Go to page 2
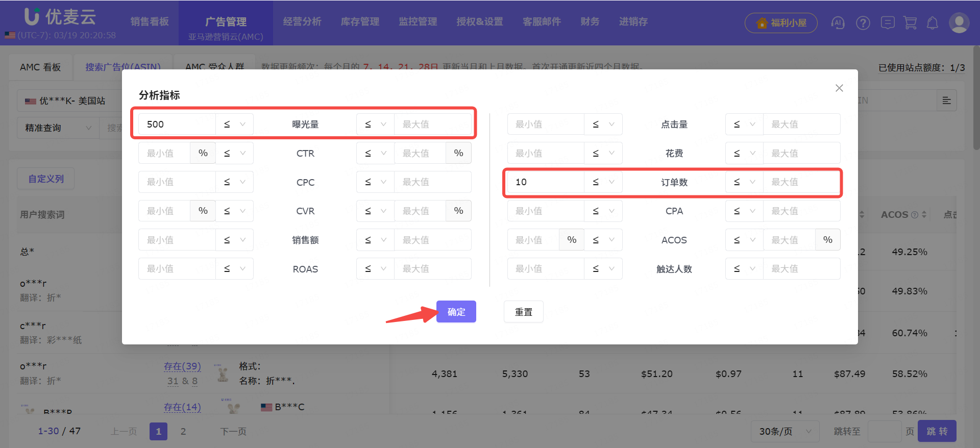The width and height of the screenshot is (980, 448). (x=183, y=431)
